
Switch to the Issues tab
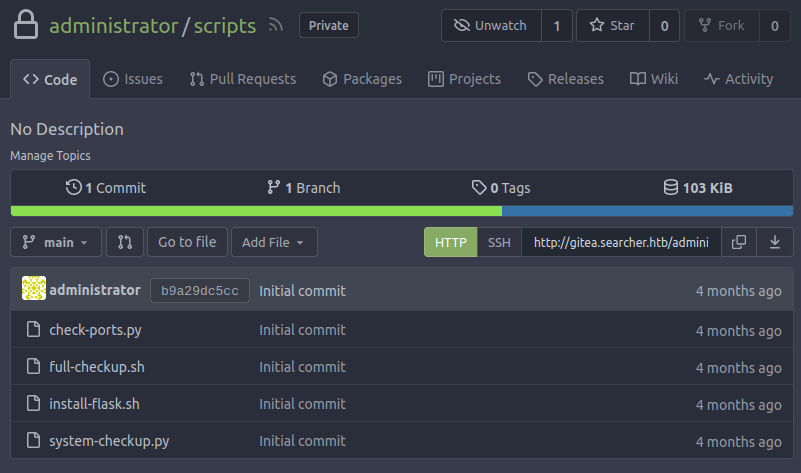[133, 79]
